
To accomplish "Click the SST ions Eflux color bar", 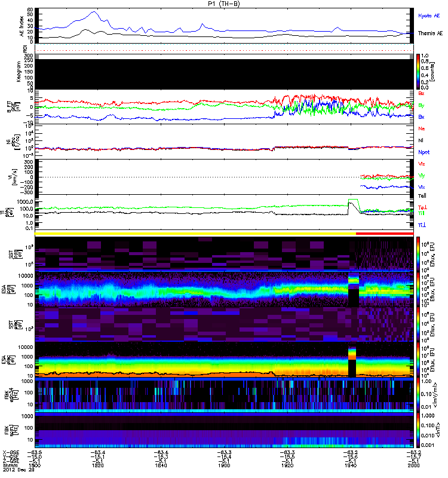I will point(418,254).
